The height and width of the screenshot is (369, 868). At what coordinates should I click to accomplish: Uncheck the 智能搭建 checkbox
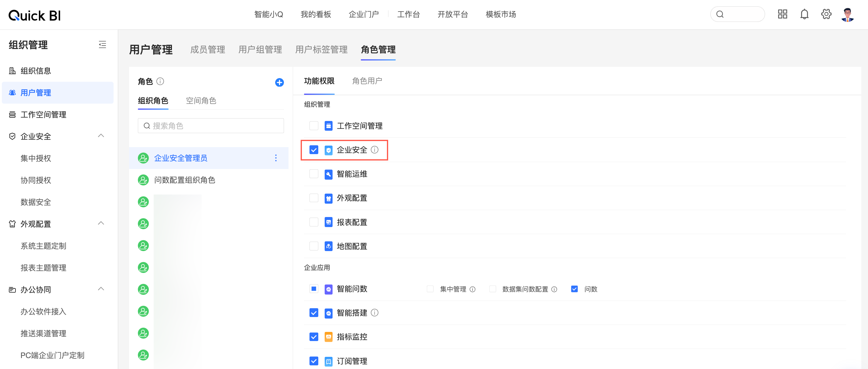[314, 313]
